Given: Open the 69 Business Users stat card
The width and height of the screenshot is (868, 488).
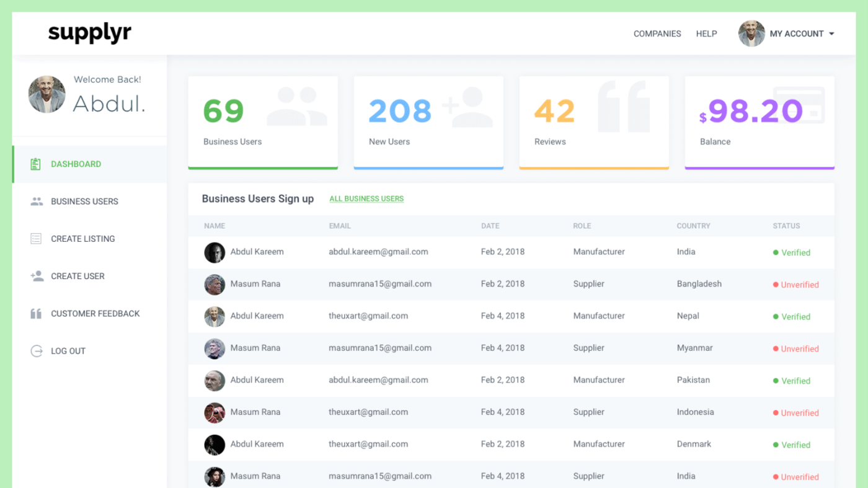Looking at the screenshot, I should [x=263, y=122].
